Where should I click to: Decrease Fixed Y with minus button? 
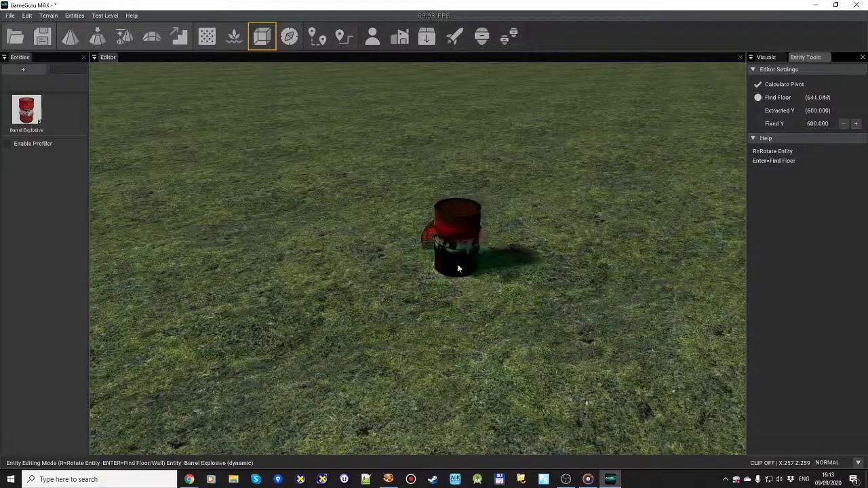[x=844, y=124]
